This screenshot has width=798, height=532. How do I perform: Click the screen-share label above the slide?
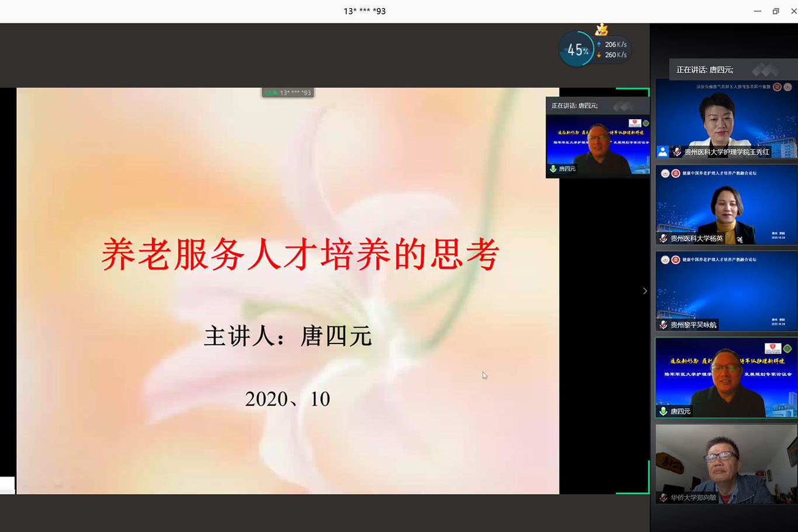288,92
